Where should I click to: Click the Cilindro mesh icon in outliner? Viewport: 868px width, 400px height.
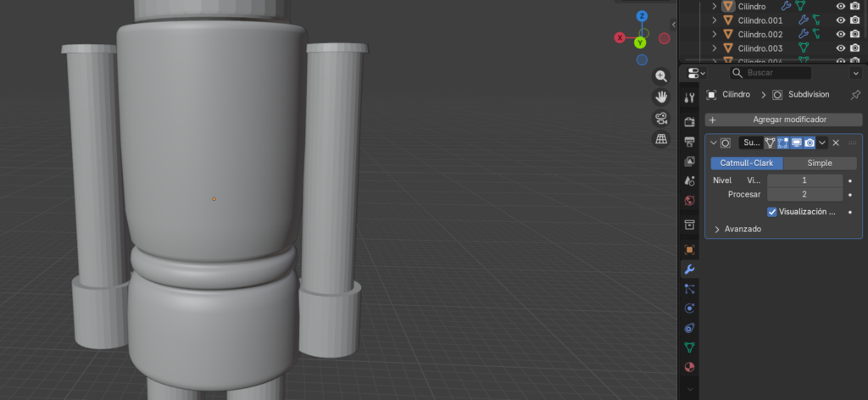click(x=728, y=6)
